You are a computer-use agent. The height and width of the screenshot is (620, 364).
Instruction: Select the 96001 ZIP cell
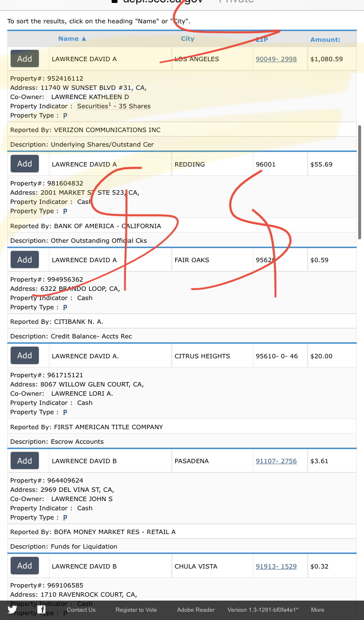coord(280,164)
